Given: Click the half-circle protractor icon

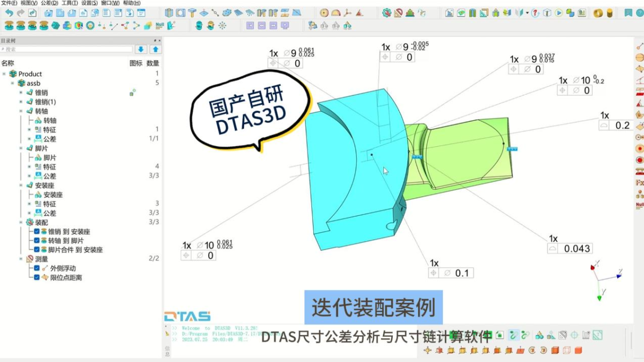Looking at the screenshot, I should coord(335,13).
